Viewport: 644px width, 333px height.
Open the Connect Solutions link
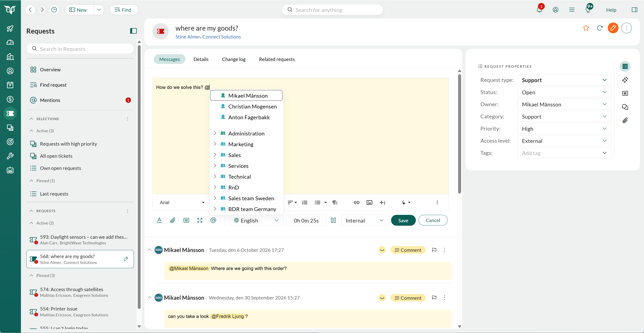pos(221,37)
